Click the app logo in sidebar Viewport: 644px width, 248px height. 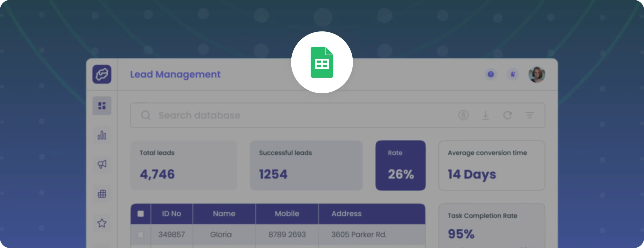(x=102, y=74)
